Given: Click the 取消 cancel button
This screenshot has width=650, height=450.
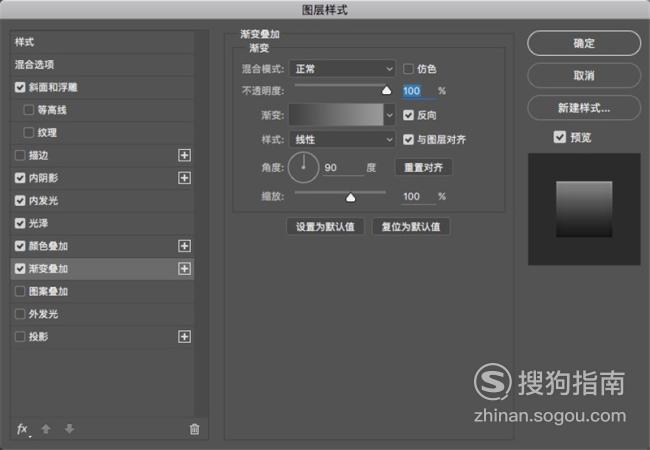Looking at the screenshot, I should 584,75.
